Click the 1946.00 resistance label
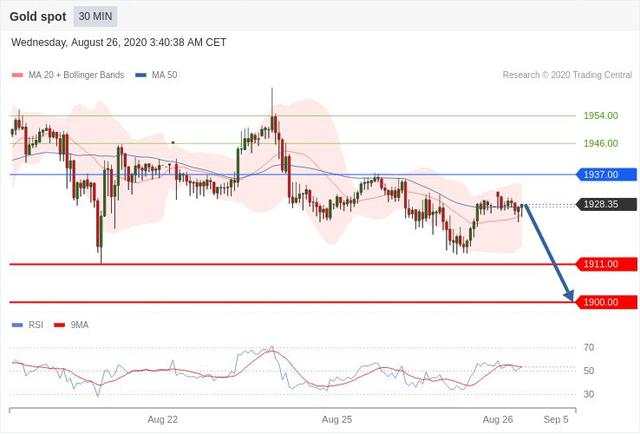The height and width of the screenshot is (434, 640). 600,144
